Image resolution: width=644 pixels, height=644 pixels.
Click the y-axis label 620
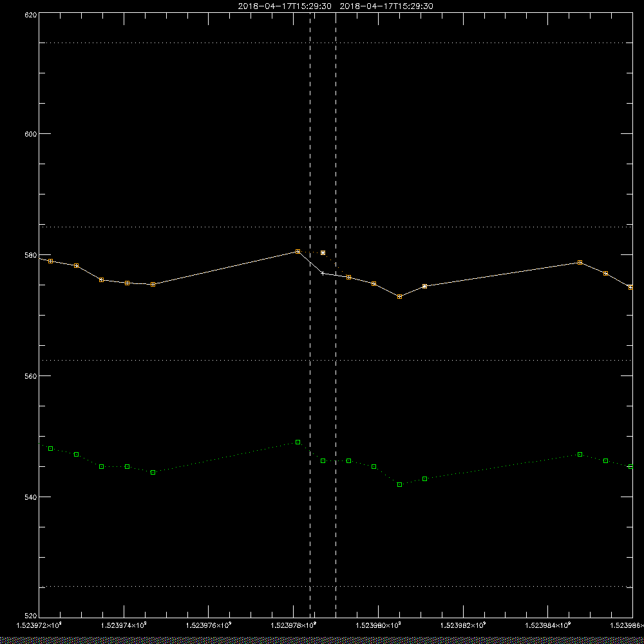click(32, 15)
